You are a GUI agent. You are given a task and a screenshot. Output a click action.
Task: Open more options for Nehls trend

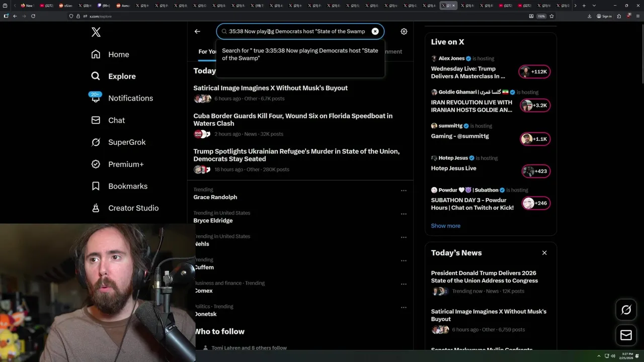click(404, 237)
